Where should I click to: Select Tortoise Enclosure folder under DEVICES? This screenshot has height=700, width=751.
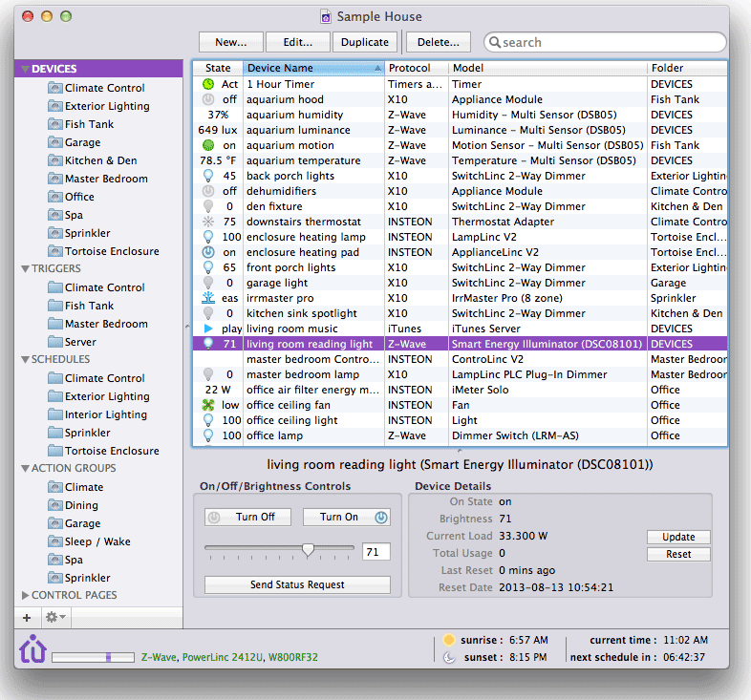(x=112, y=251)
